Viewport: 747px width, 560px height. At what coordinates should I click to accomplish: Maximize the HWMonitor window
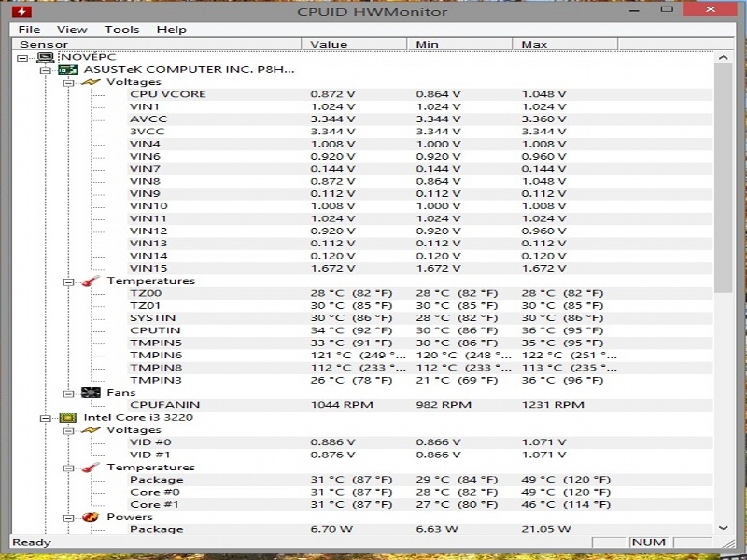[667, 9]
